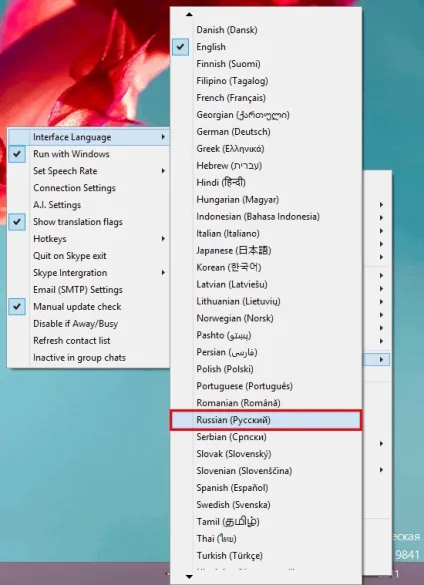Select Persian language

(x=266, y=353)
